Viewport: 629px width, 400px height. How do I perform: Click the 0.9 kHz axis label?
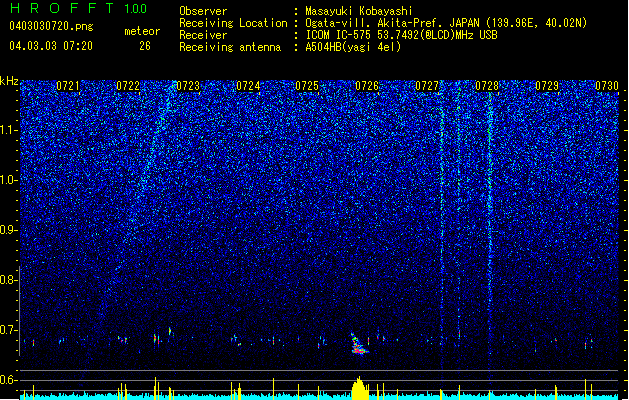point(9,230)
